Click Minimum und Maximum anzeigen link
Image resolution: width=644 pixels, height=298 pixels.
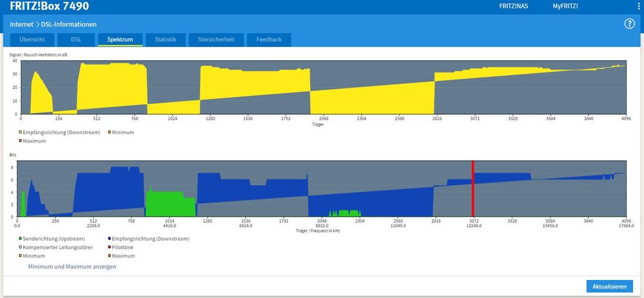tap(72, 267)
